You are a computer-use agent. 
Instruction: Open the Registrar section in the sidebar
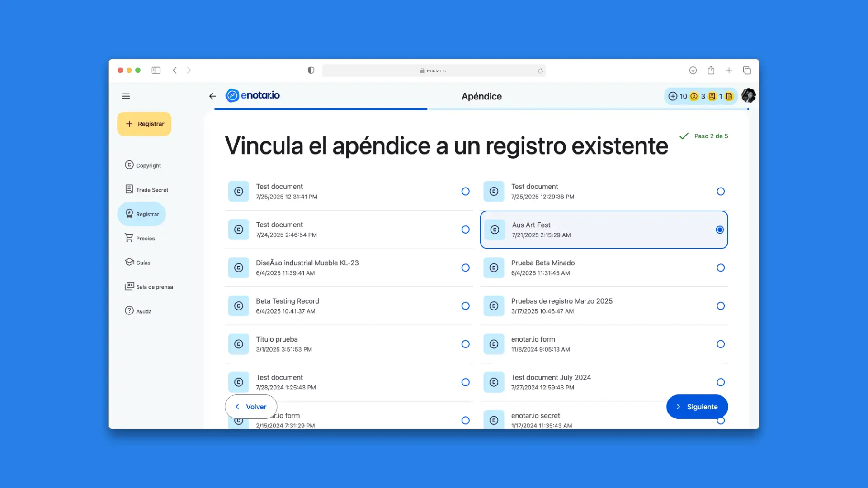(148, 214)
